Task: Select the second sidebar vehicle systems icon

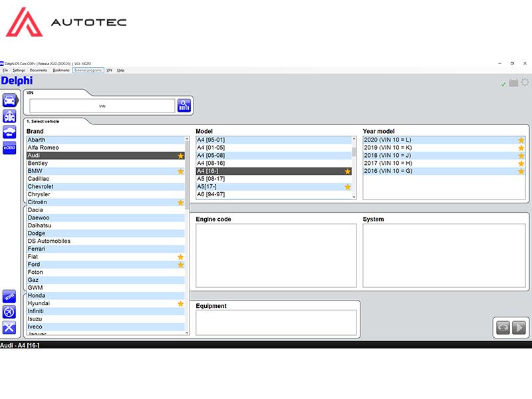Action: (9, 116)
